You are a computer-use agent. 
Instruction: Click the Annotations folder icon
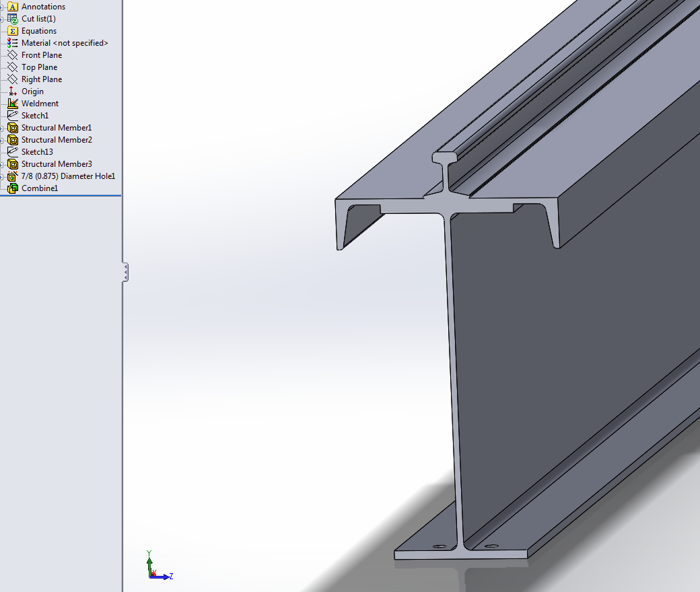13,7
